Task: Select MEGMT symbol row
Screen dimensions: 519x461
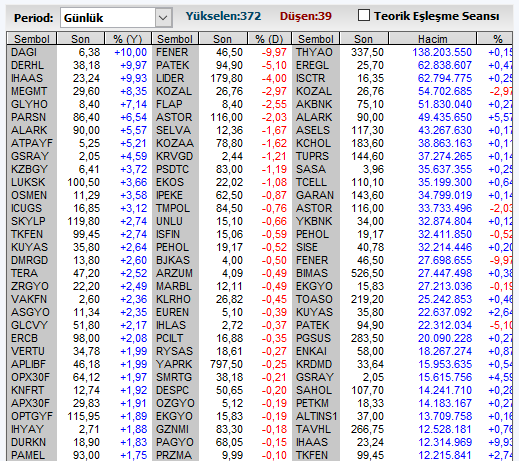Action: pos(29,91)
